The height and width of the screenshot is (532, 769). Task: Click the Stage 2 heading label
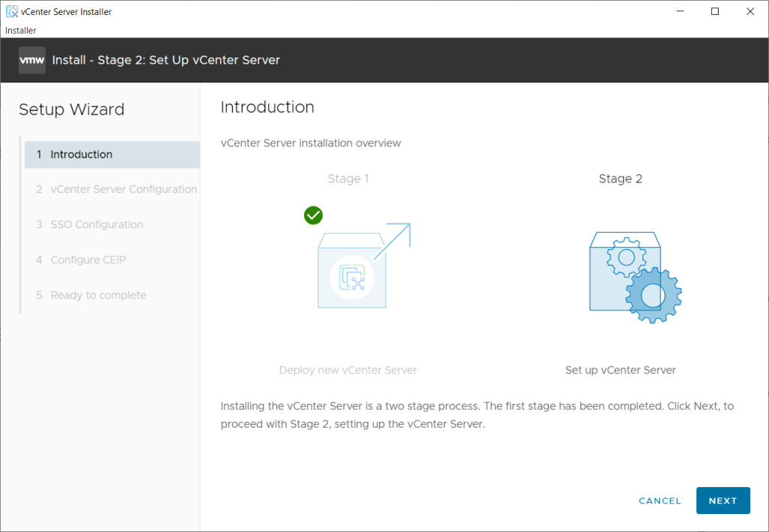coord(620,179)
